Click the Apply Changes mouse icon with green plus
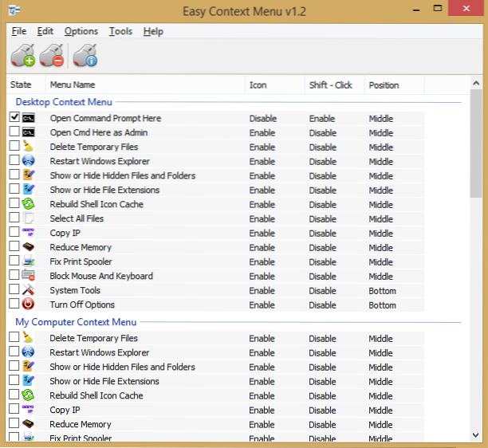The height and width of the screenshot is (448, 488). pyautogui.click(x=22, y=55)
